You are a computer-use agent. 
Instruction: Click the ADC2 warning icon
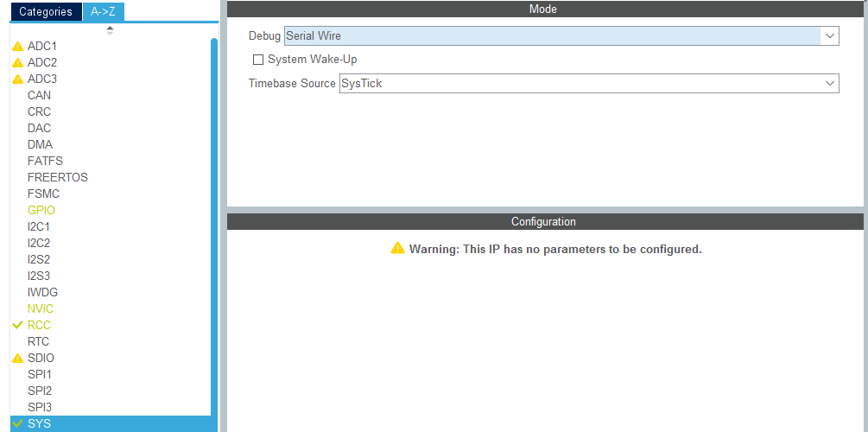tap(18, 62)
